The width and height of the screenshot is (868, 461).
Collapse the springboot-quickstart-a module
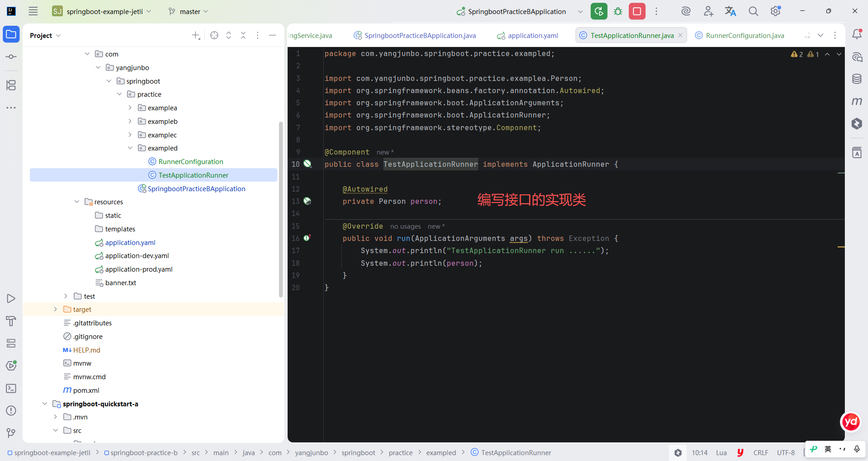click(x=45, y=404)
